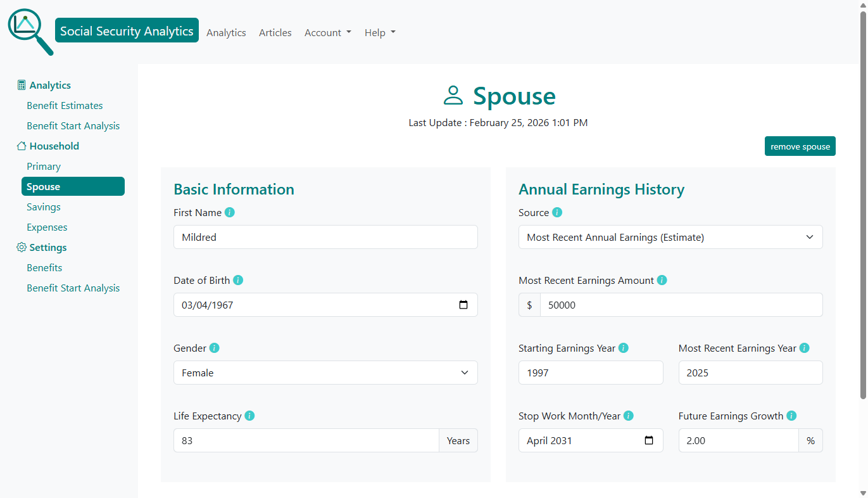Open the info tooltip beside Source
Screen dimensions: 868x498
point(557,212)
